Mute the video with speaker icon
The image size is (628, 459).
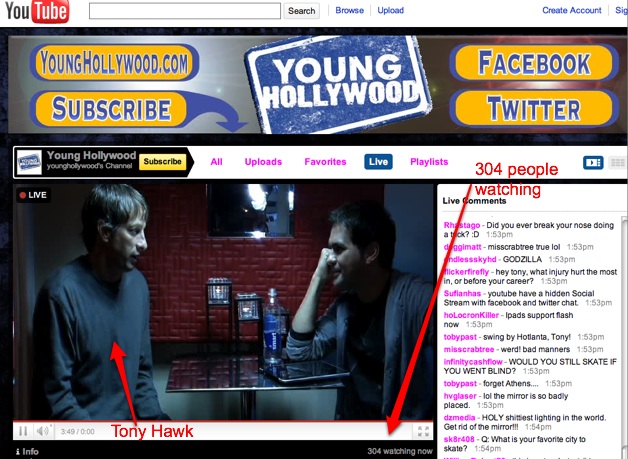pyautogui.click(x=43, y=431)
